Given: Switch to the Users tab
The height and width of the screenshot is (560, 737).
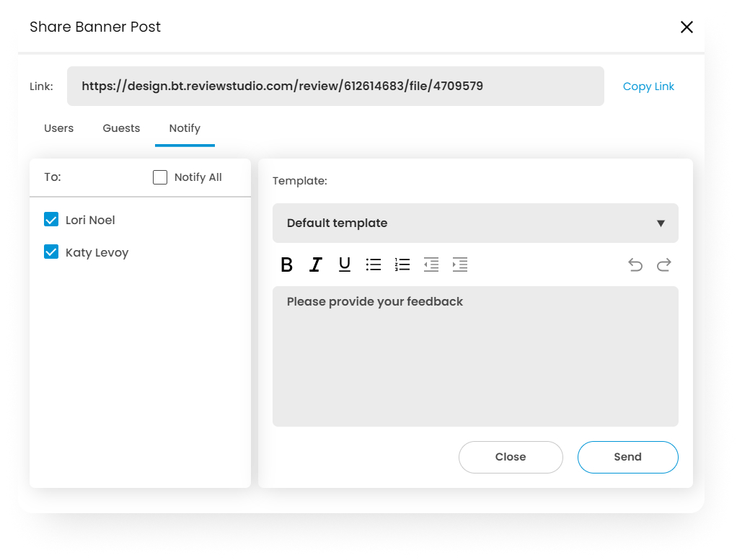Looking at the screenshot, I should click(x=59, y=128).
